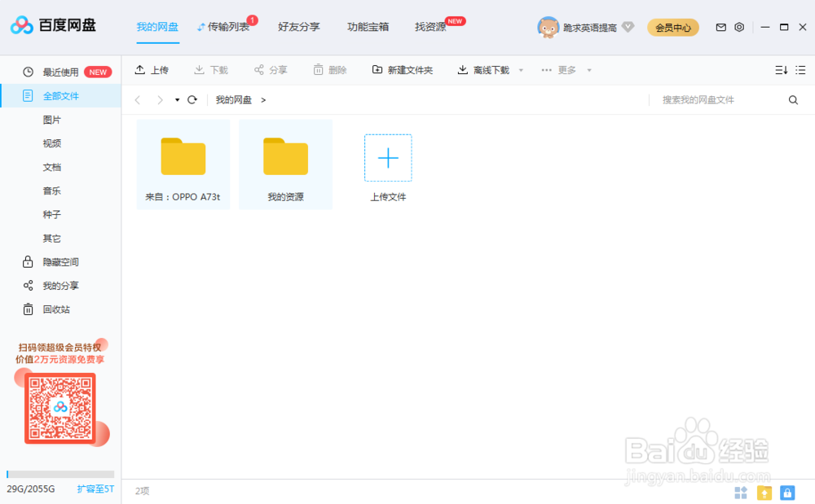Select the 图片 category
The height and width of the screenshot is (504, 815).
[52, 120]
